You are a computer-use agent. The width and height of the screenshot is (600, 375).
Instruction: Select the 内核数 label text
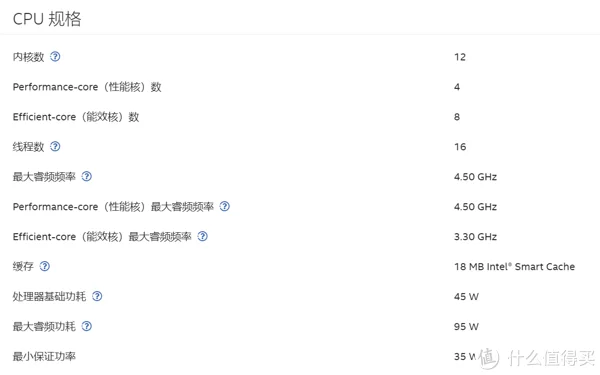[29, 57]
